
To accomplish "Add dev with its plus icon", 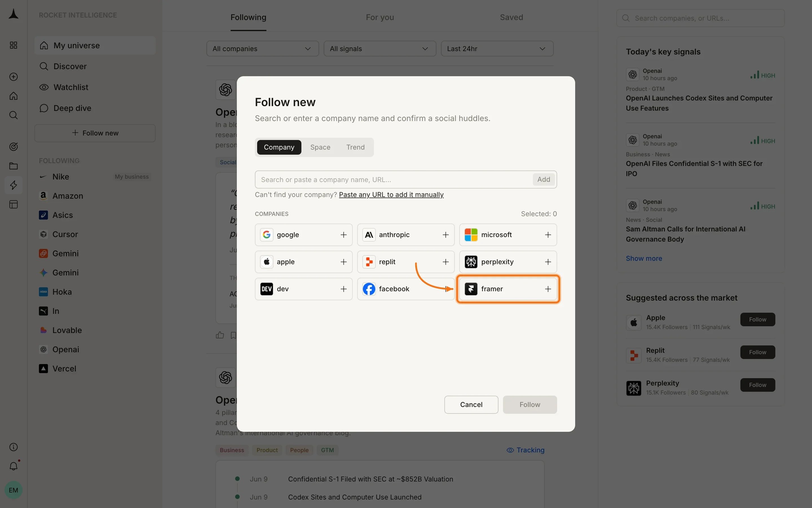I will point(343,289).
